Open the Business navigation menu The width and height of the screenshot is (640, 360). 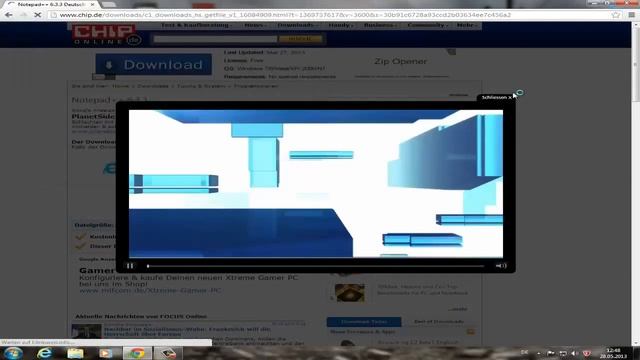click(380, 25)
